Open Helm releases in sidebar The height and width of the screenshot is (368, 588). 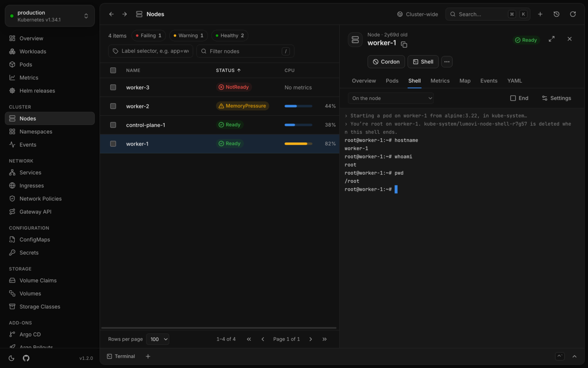click(50, 91)
